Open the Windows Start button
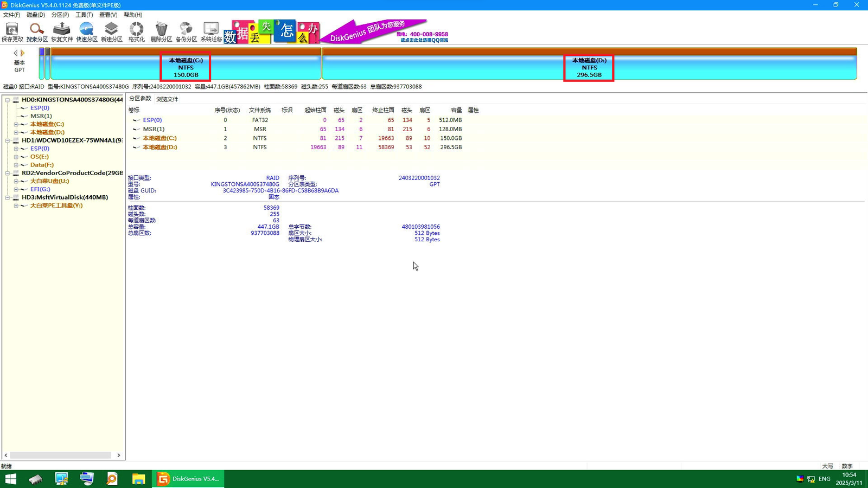This screenshot has width=868, height=488. pyautogui.click(x=10, y=479)
